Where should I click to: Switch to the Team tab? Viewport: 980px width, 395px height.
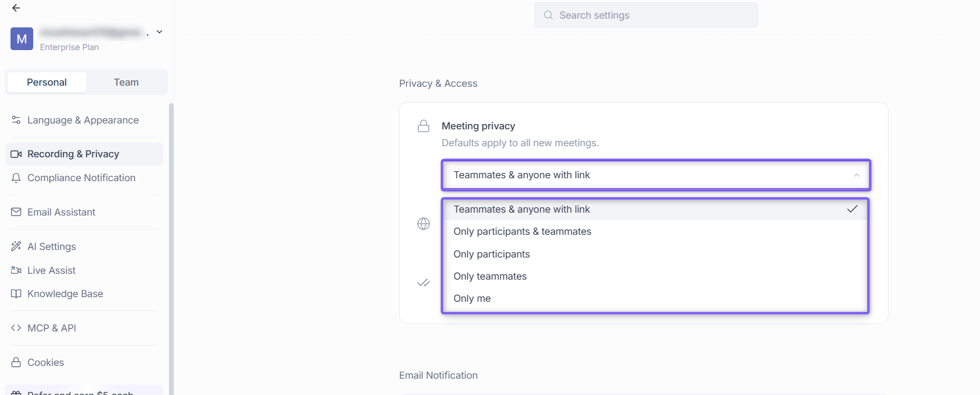coord(126,82)
